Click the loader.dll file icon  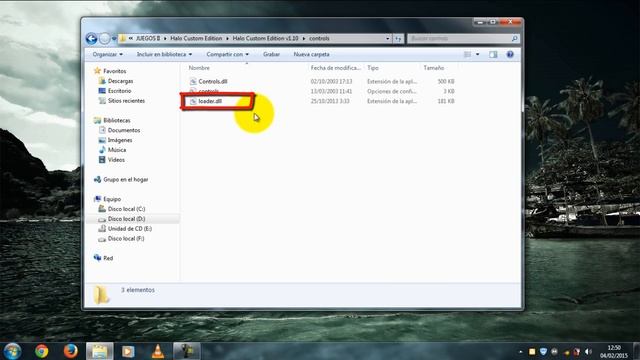[x=193, y=101]
